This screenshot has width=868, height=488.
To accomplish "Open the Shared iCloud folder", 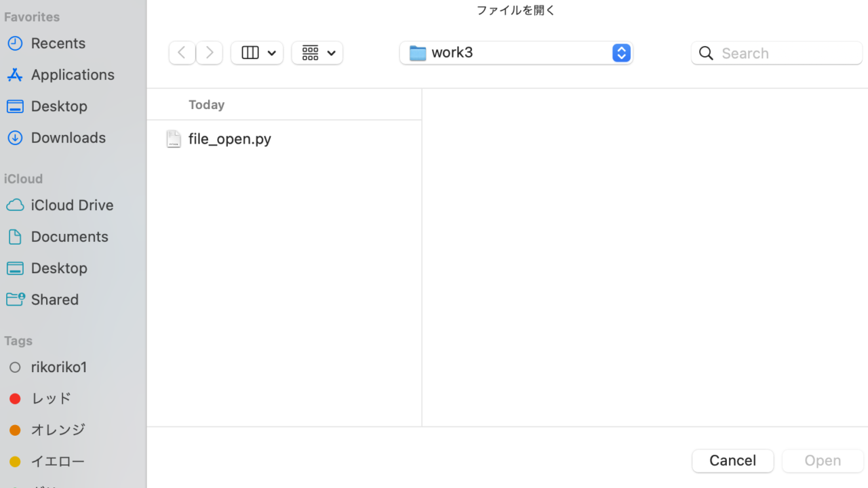I will tap(54, 299).
